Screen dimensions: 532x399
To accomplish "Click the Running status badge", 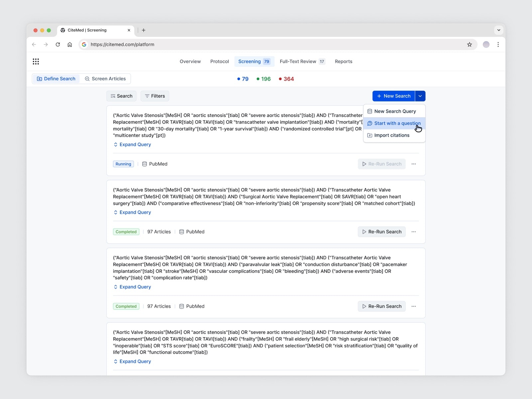I will point(123,164).
